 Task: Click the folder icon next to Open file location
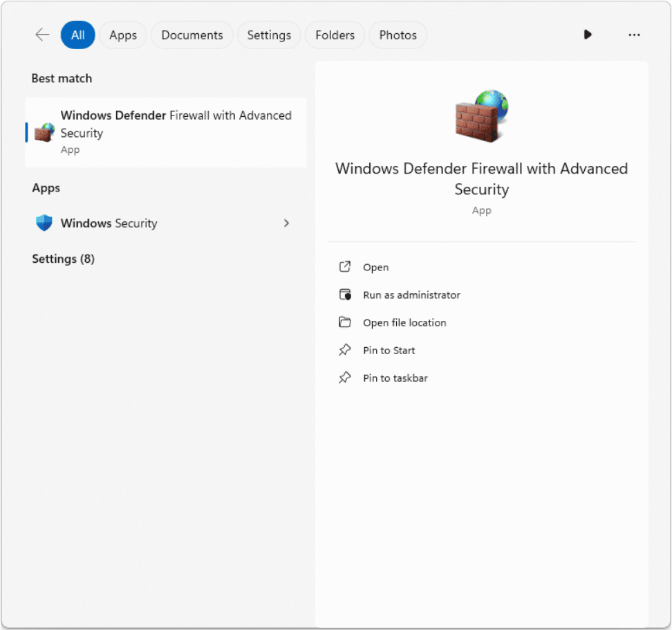click(346, 322)
